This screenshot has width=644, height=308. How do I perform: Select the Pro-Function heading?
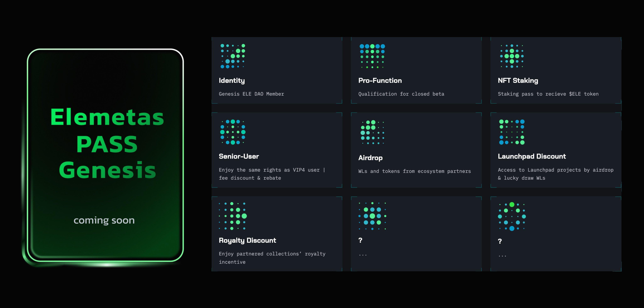click(x=380, y=80)
